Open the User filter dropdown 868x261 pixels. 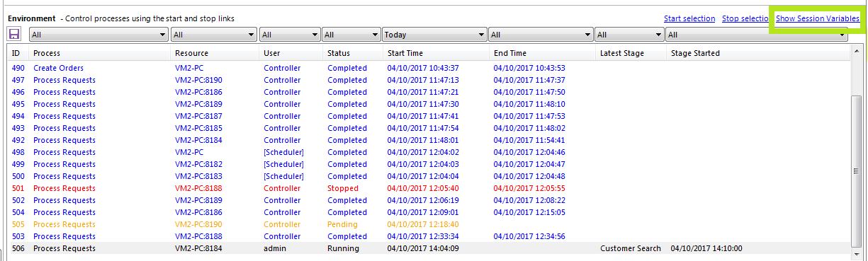point(290,34)
